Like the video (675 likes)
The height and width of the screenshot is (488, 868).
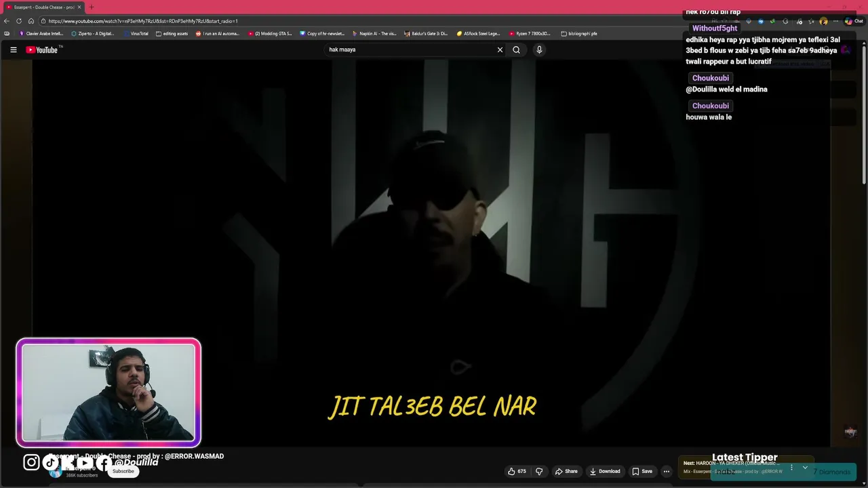click(517, 471)
